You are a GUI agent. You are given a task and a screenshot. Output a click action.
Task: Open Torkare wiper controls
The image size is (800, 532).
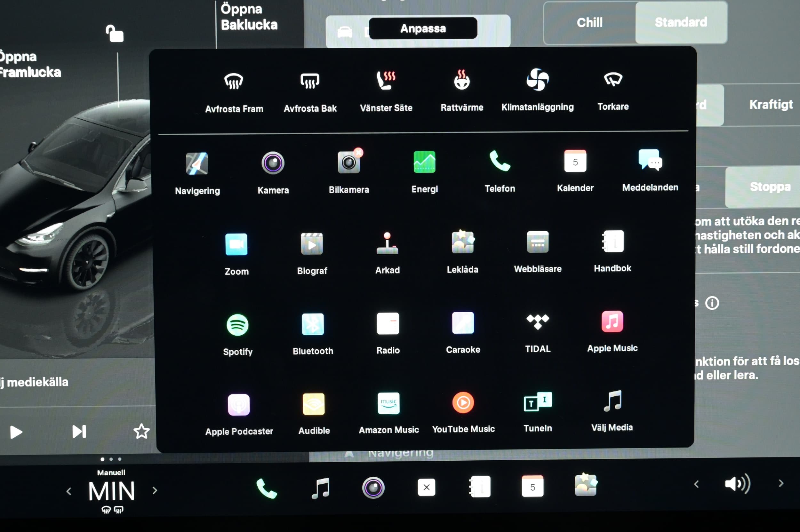(613, 90)
